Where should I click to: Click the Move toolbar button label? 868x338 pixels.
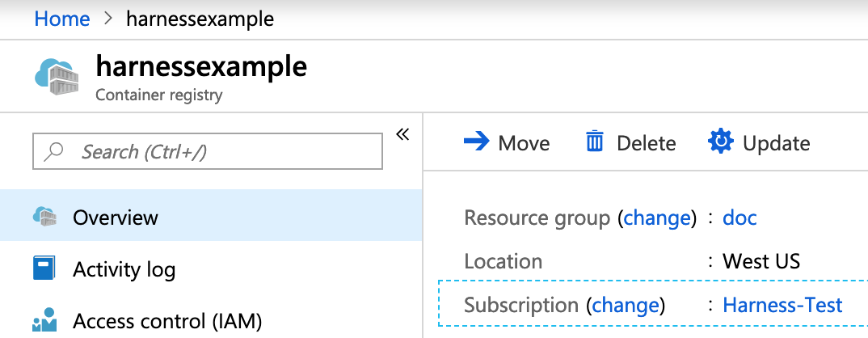click(524, 143)
